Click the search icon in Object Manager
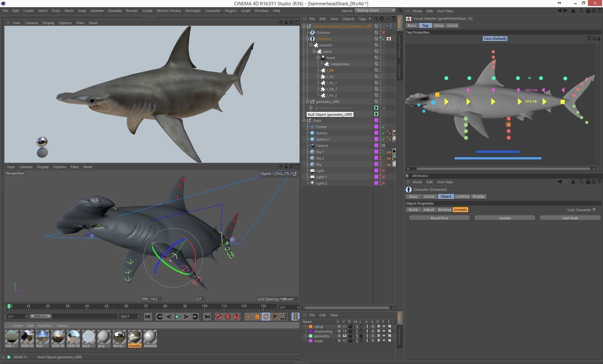Screen dimensions: 603x364 376,19
